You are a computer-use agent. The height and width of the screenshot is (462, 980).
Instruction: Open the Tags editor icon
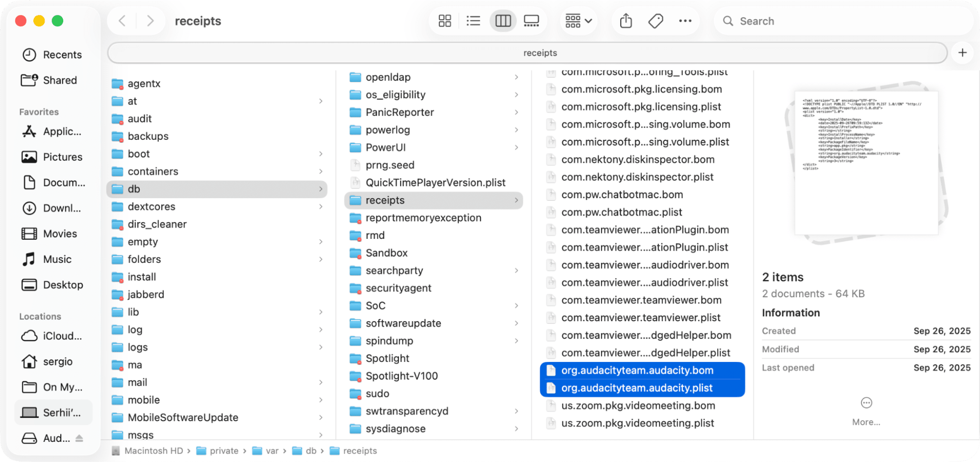click(655, 21)
